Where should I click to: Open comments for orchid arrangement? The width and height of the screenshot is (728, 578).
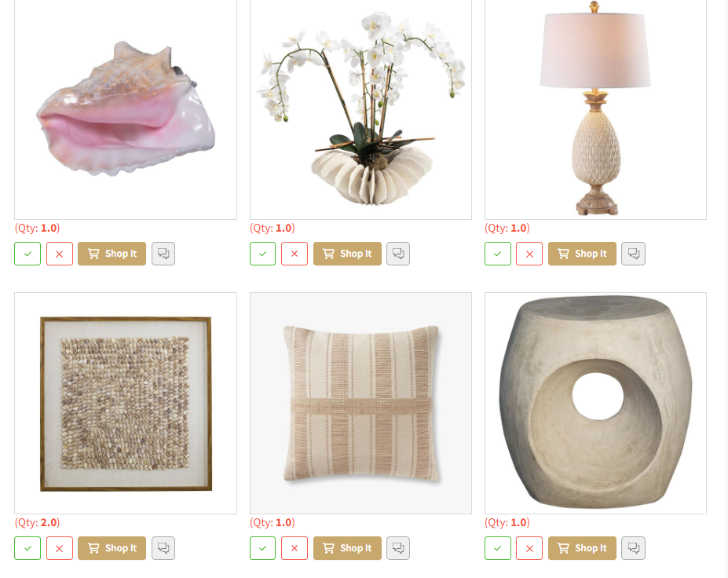coord(398,254)
